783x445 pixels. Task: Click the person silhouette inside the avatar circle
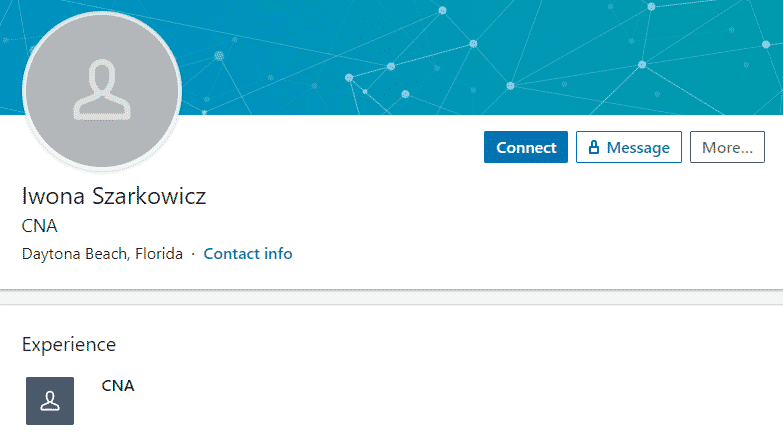(x=102, y=90)
